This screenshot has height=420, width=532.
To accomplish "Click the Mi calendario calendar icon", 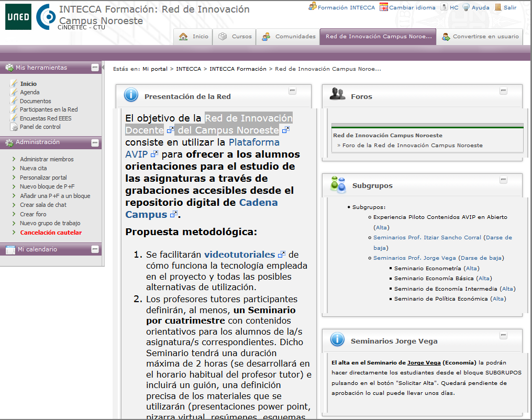I will [x=10, y=250].
